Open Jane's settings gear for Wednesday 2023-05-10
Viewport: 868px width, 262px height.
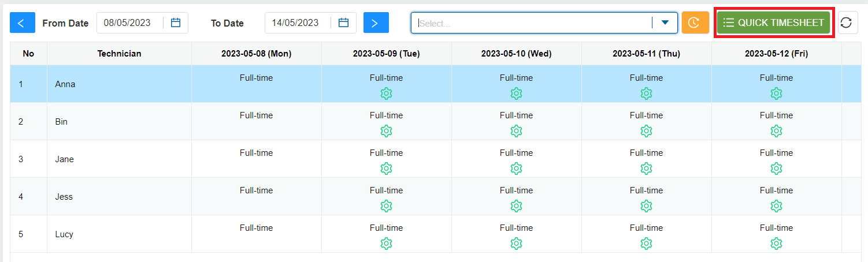pyautogui.click(x=517, y=169)
